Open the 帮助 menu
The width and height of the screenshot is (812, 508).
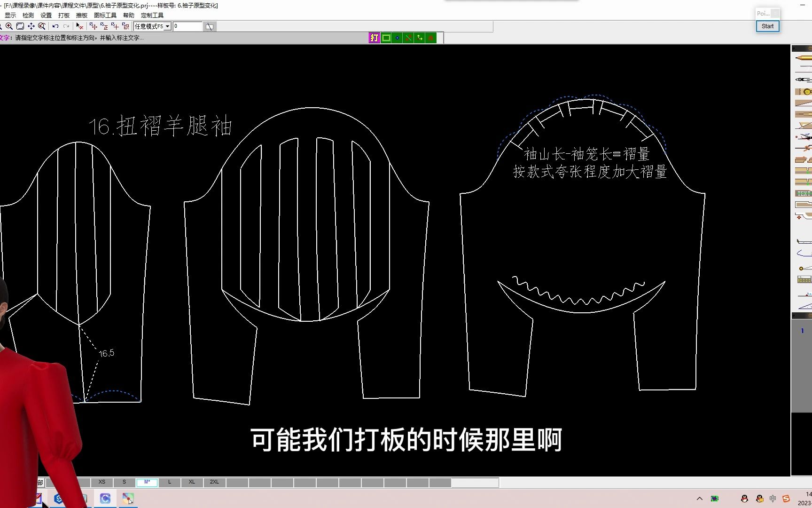click(129, 16)
